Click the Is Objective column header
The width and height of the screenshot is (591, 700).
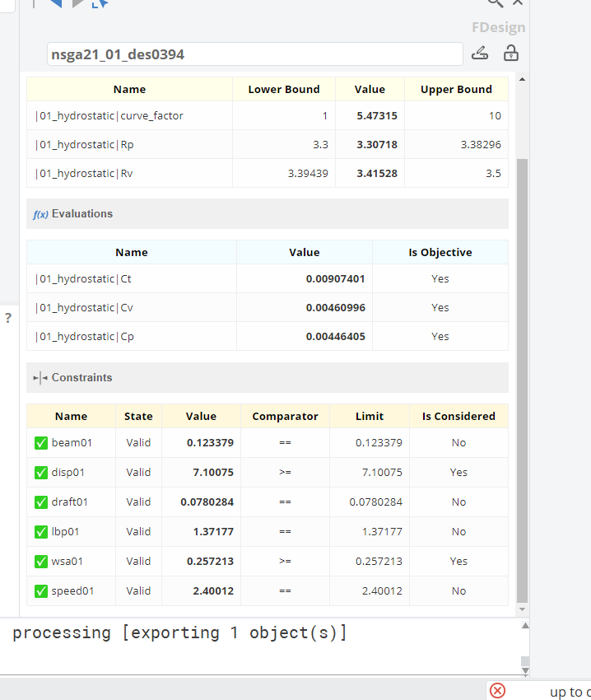point(440,252)
